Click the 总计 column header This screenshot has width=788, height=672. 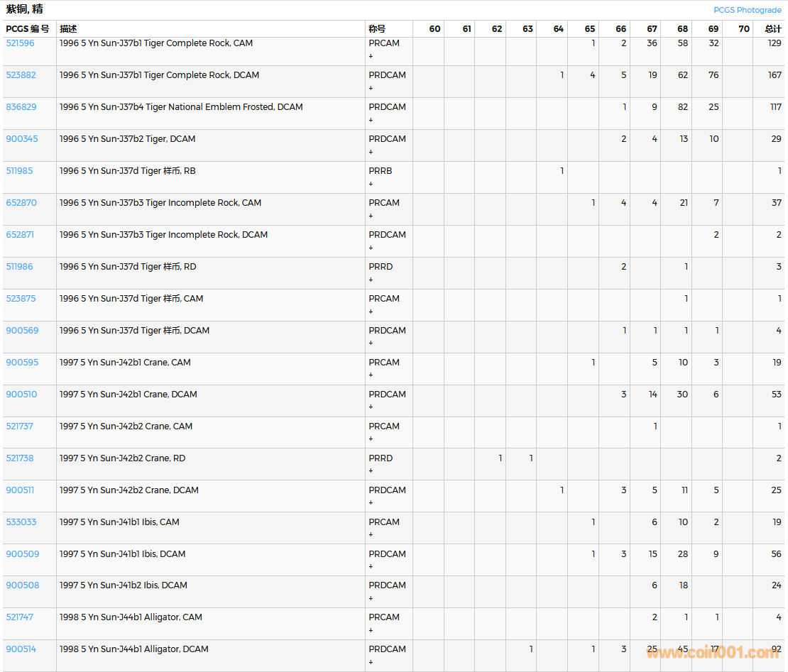(772, 29)
